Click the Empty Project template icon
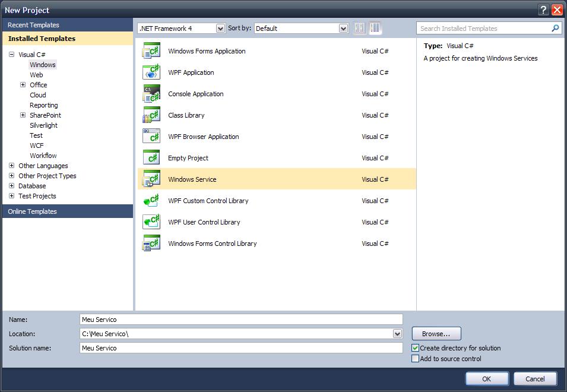The width and height of the screenshot is (567, 392). tap(151, 158)
